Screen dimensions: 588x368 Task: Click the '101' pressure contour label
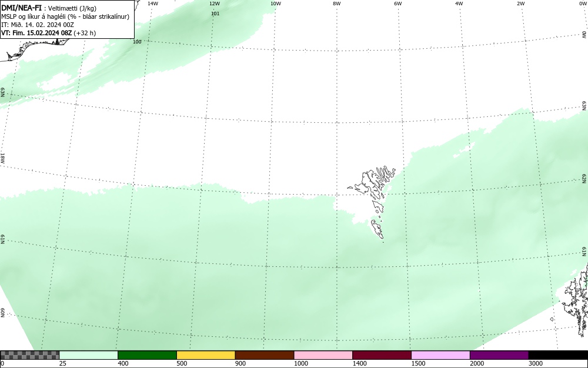215,14
